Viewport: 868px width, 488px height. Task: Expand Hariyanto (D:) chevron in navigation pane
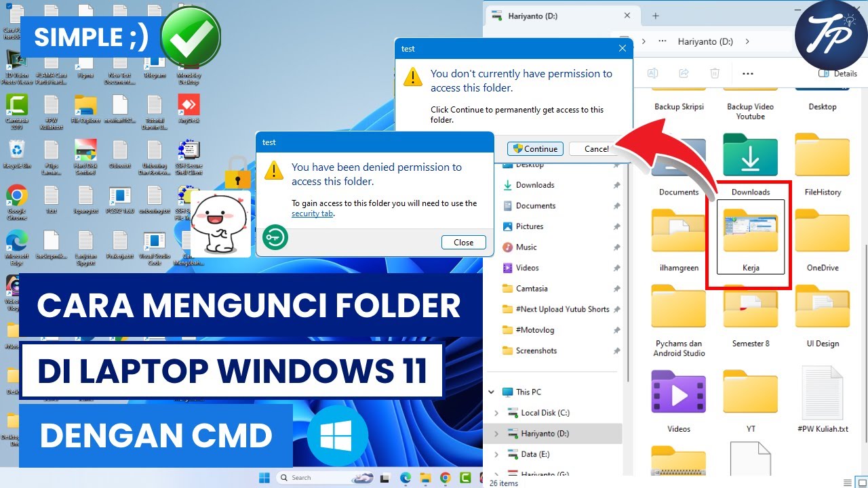click(x=496, y=434)
